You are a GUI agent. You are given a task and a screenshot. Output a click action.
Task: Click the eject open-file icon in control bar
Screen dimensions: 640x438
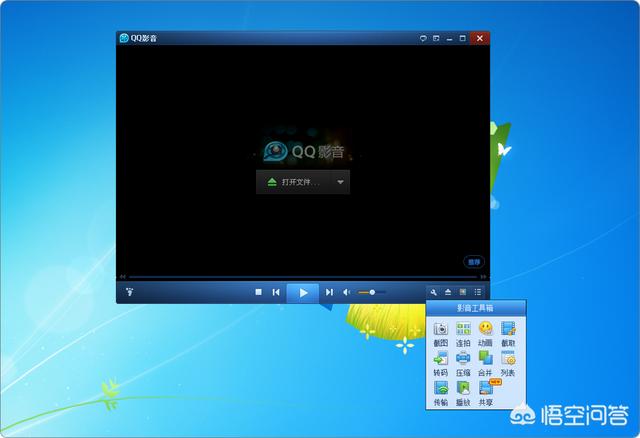(448, 292)
